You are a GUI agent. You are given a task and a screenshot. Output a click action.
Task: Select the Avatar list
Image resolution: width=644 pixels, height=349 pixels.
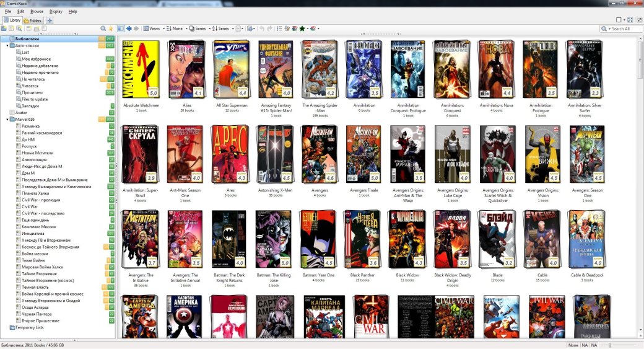[x=21, y=113]
